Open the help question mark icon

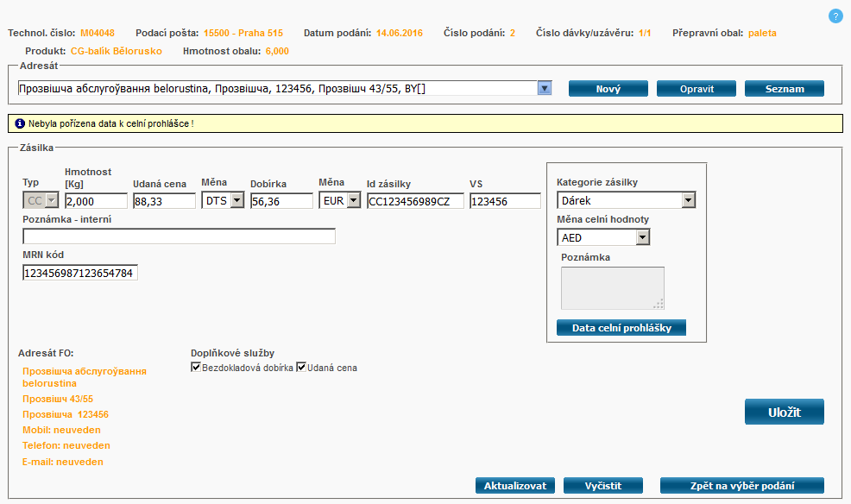pos(835,16)
